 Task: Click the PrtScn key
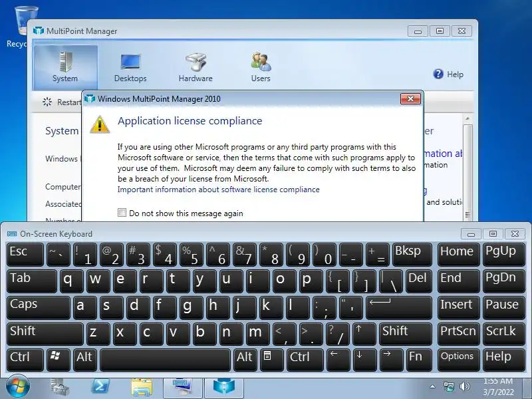pos(458,334)
